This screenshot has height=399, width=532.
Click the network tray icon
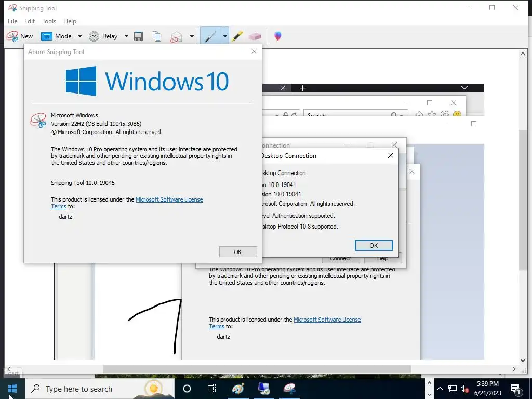453,389
